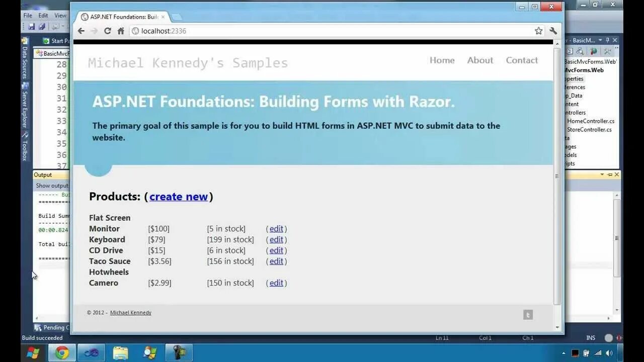
Task: Open Output panel window position dropdown
Action: pos(602,174)
